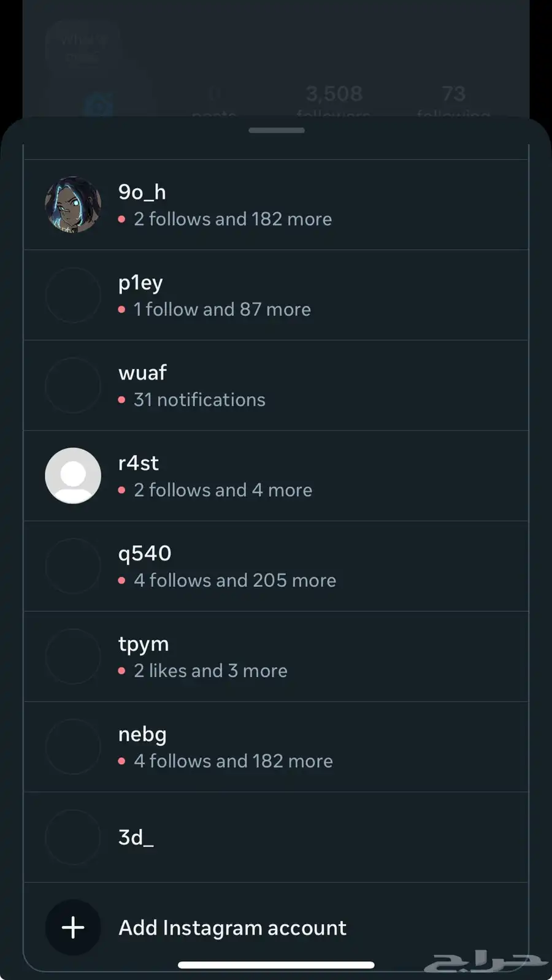This screenshot has width=552, height=980.
Task: Open q540 with 4 follows and 205 more
Action: pos(276,566)
